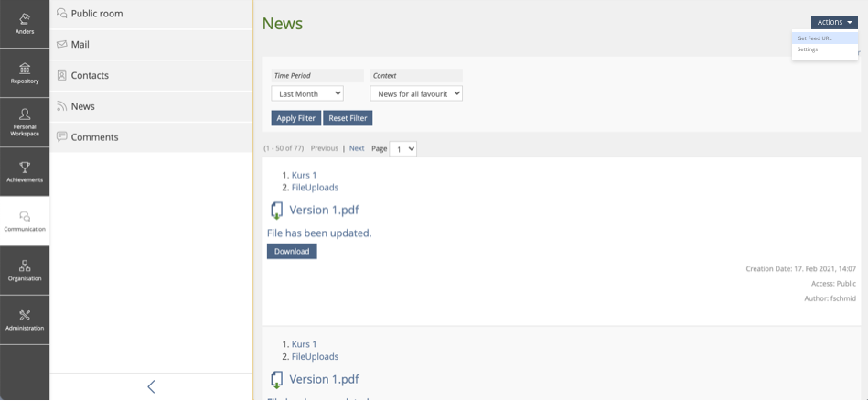Click the News feed icon in the menu
This screenshot has height=401, width=868.
62,106
